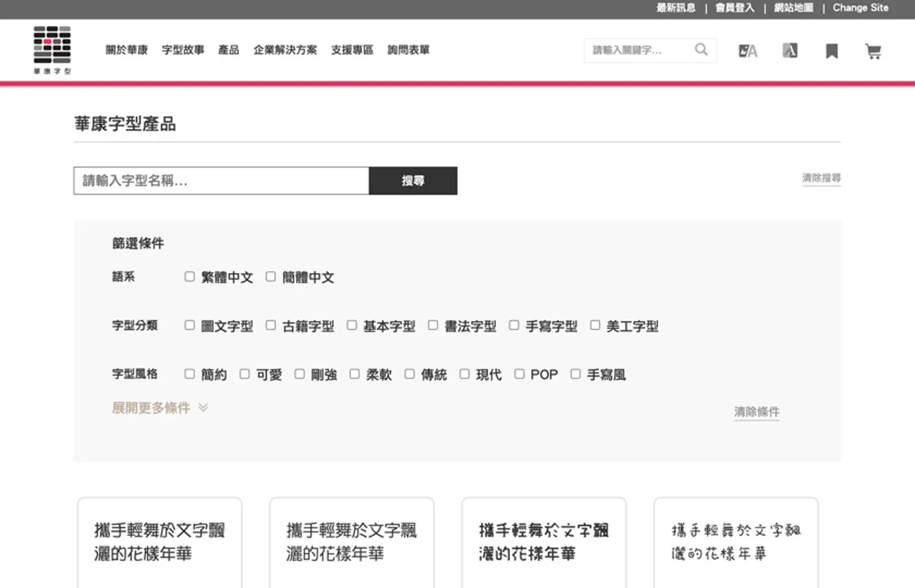The image size is (915, 588).
Task: Tick the 圖文字型 category checkbox
Action: 189,325
